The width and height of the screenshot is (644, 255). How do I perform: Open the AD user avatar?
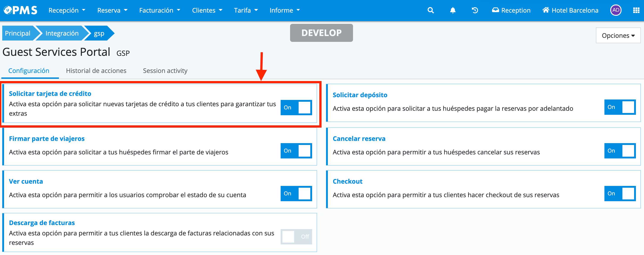tap(615, 10)
